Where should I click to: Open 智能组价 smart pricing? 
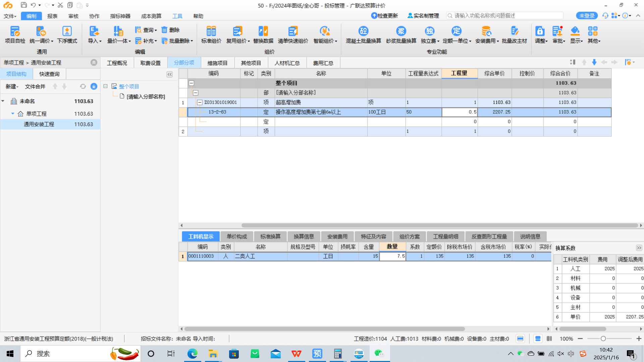point(325,35)
